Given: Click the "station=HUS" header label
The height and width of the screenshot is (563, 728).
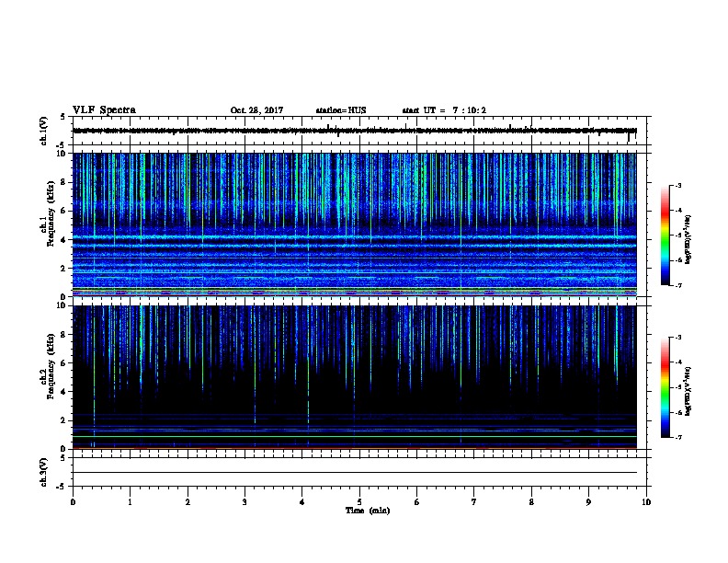Looking at the screenshot, I should 341,110.
